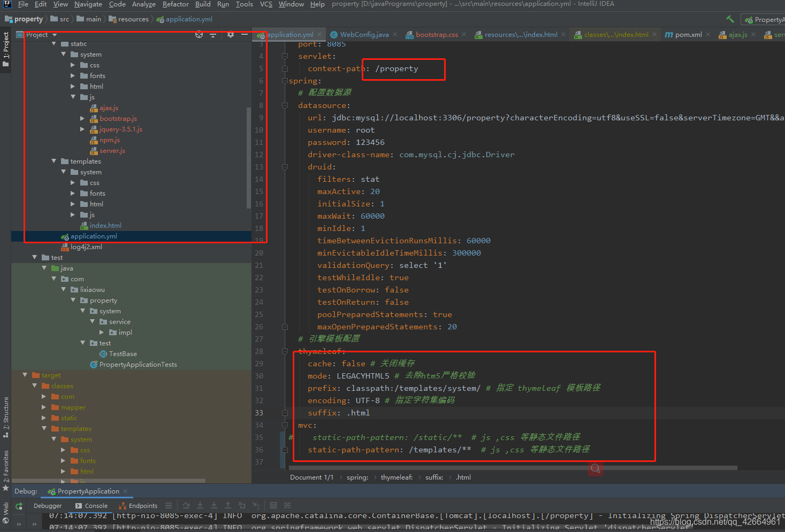Open Project panel settings gear
The width and height of the screenshot is (785, 532).
231,34
